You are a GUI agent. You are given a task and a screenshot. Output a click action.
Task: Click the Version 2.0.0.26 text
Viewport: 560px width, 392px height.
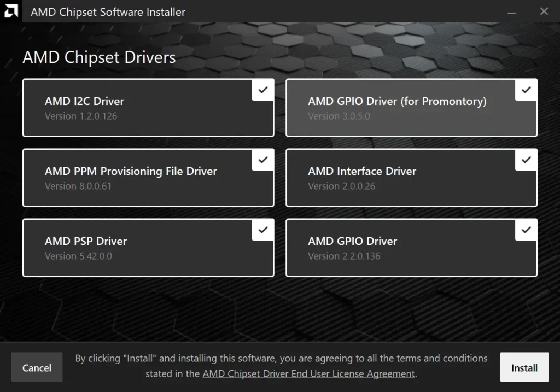click(x=341, y=186)
